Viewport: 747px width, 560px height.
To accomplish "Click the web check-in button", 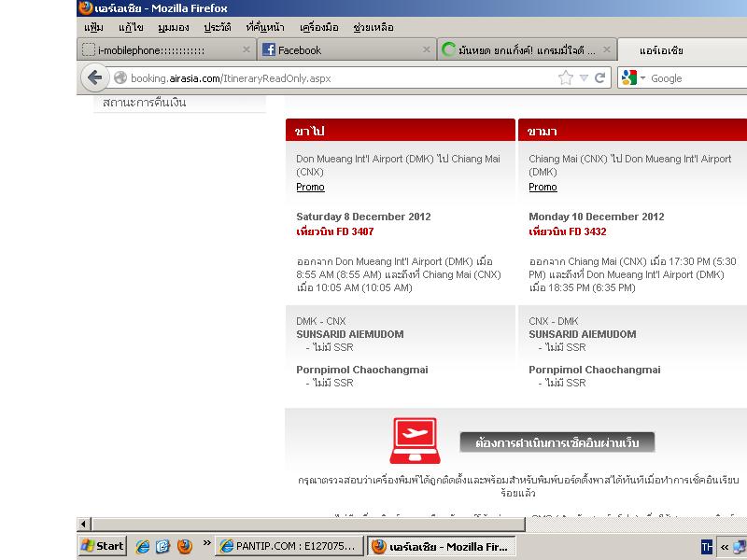I will tap(557, 442).
